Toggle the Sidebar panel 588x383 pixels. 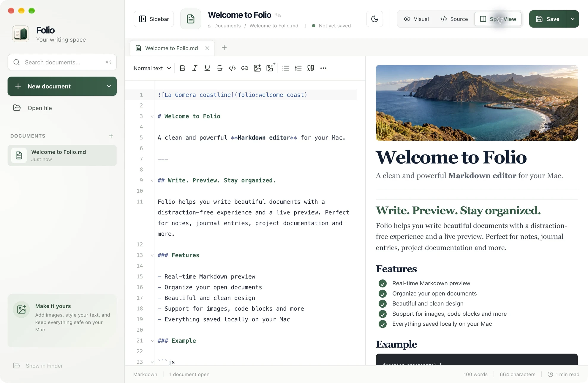coord(154,19)
